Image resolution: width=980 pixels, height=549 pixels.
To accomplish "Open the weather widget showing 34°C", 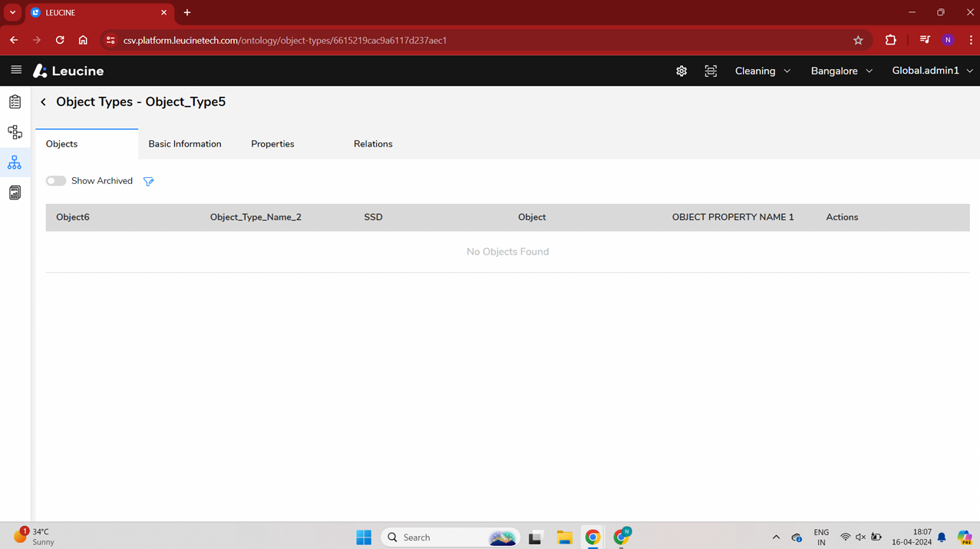I will click(35, 537).
